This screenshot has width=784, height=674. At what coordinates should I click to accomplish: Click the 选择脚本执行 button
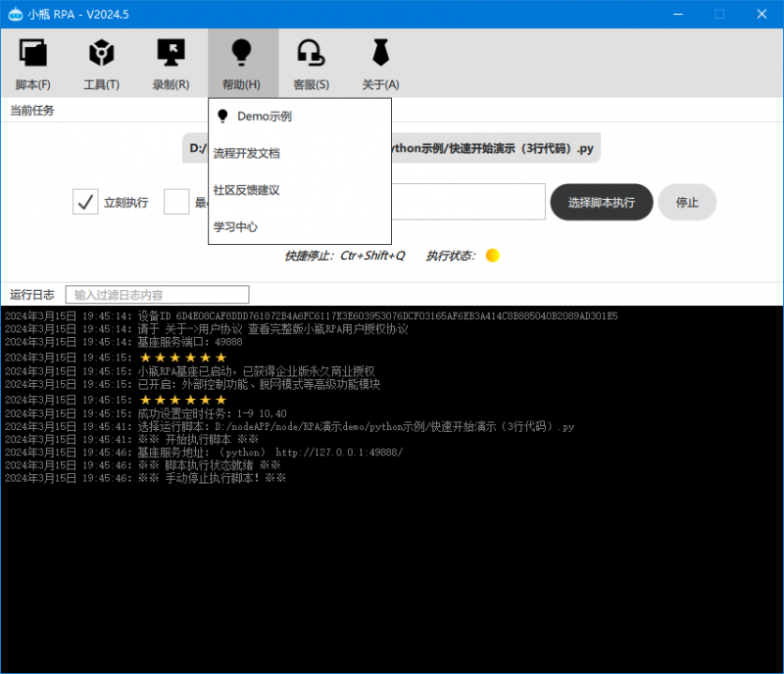[x=602, y=202]
